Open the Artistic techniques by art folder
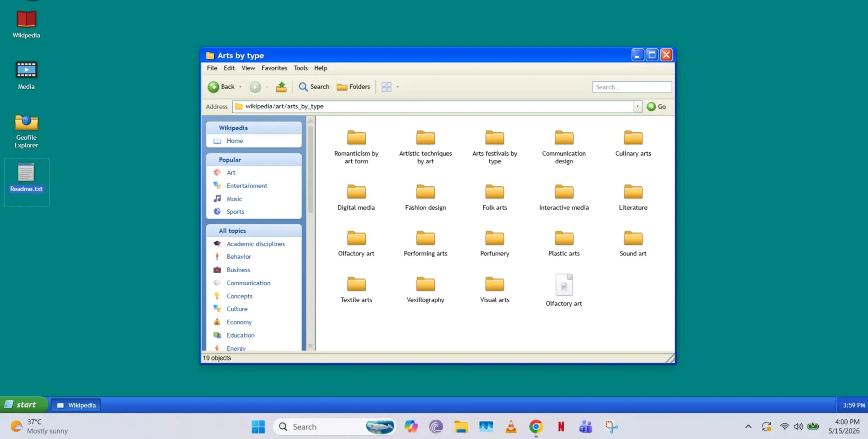This screenshot has height=439, width=868. (425, 147)
